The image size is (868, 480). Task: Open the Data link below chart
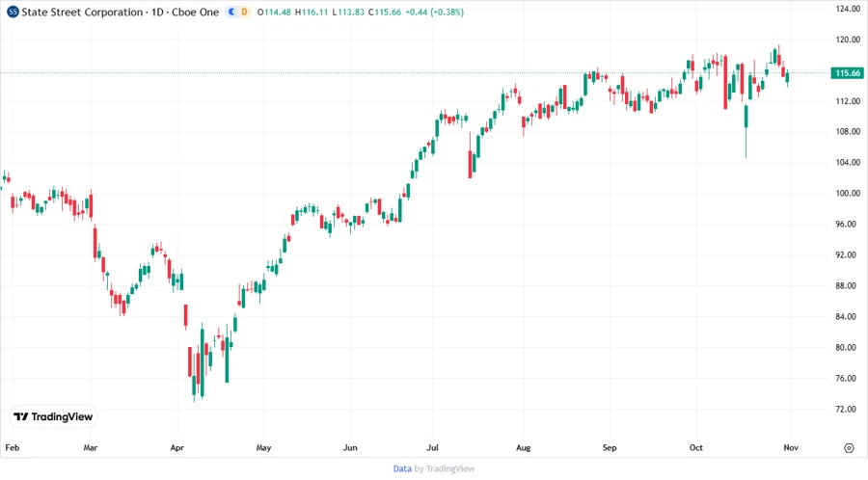[402, 469]
